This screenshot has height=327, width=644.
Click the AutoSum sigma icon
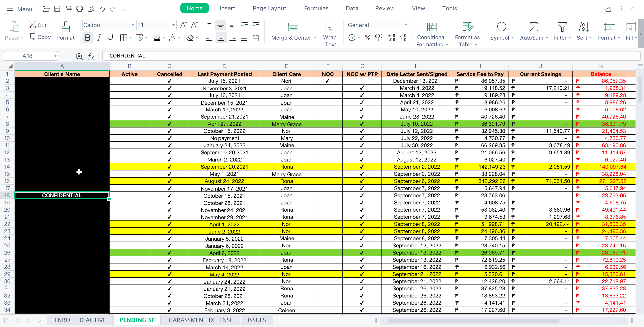(x=534, y=27)
